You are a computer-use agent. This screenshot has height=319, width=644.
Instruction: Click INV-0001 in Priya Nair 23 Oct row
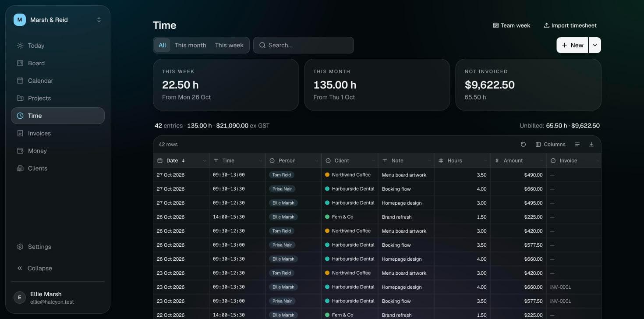pyautogui.click(x=561, y=301)
